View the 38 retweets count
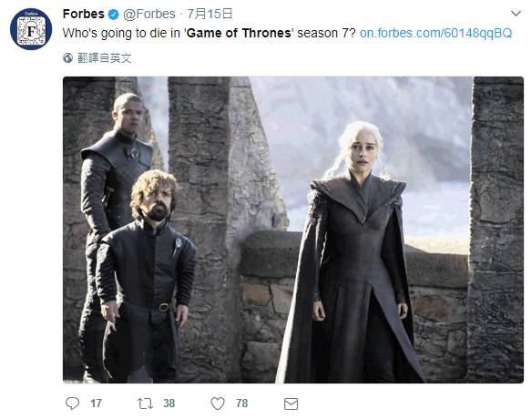 (x=169, y=403)
